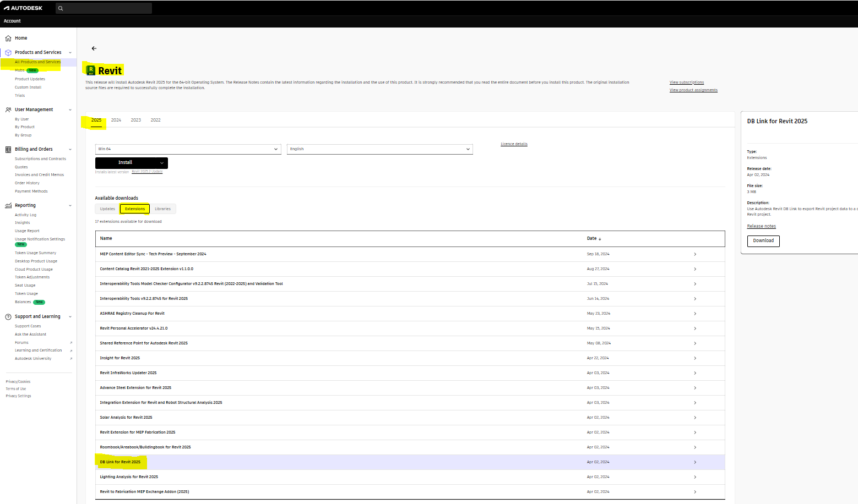Collapse the Products and Services section chevron
858x504 pixels.
pyautogui.click(x=70, y=53)
